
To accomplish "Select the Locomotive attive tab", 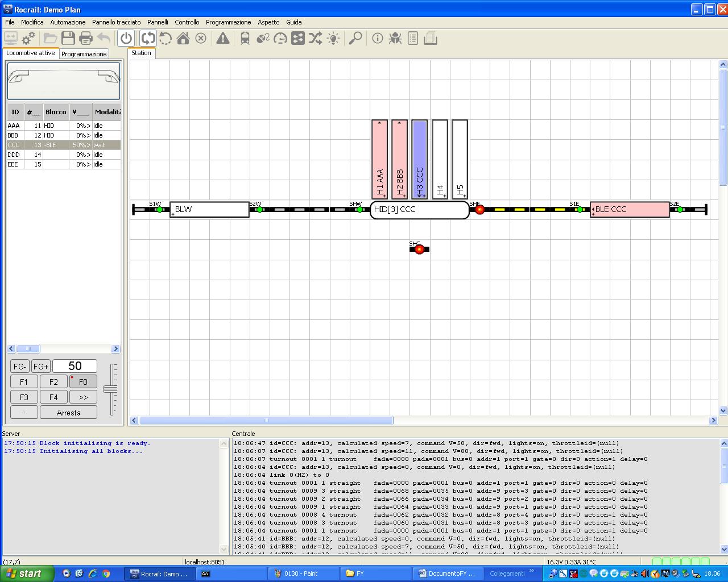I will [31, 53].
